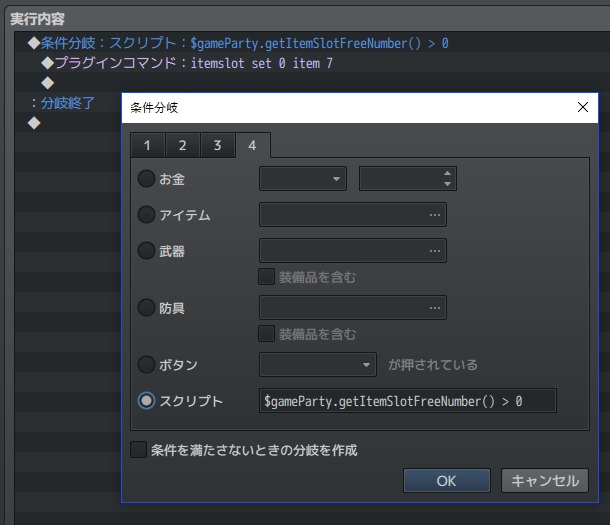
Task: Close the 条件分岐 dialog with X
Action: pos(582,107)
